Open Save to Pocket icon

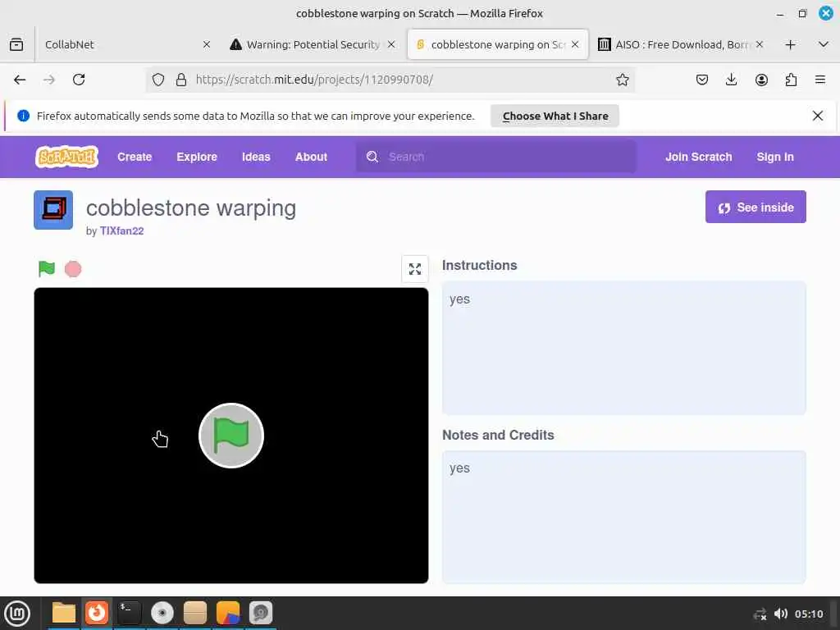(x=702, y=80)
